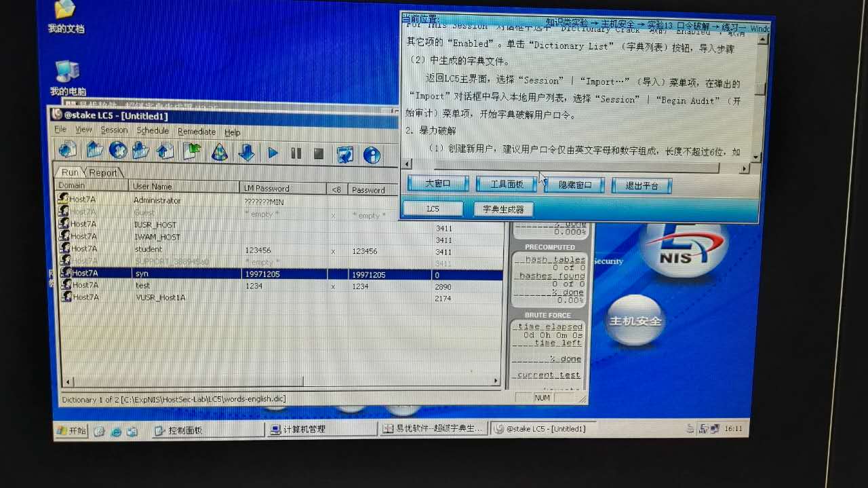
Task: Click the colorful cone icon in LC5 toolbar
Action: (220, 152)
